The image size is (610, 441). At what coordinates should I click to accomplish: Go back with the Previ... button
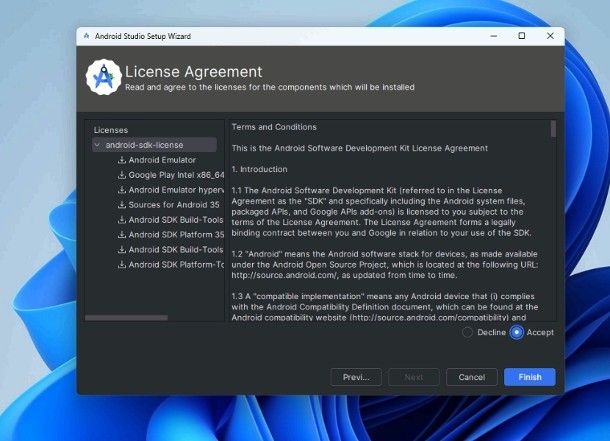[x=356, y=377]
